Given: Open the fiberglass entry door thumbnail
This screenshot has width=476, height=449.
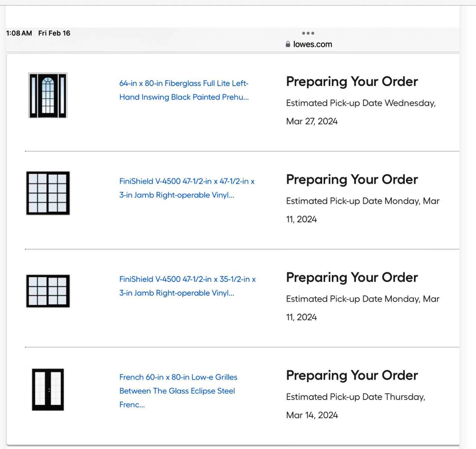Looking at the screenshot, I should tap(48, 95).
